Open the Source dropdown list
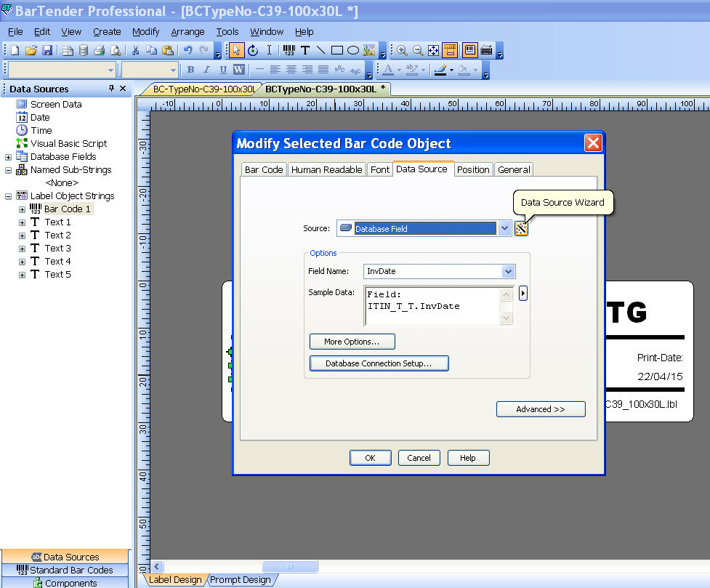Viewport: 710px width, 588px height. 504,229
